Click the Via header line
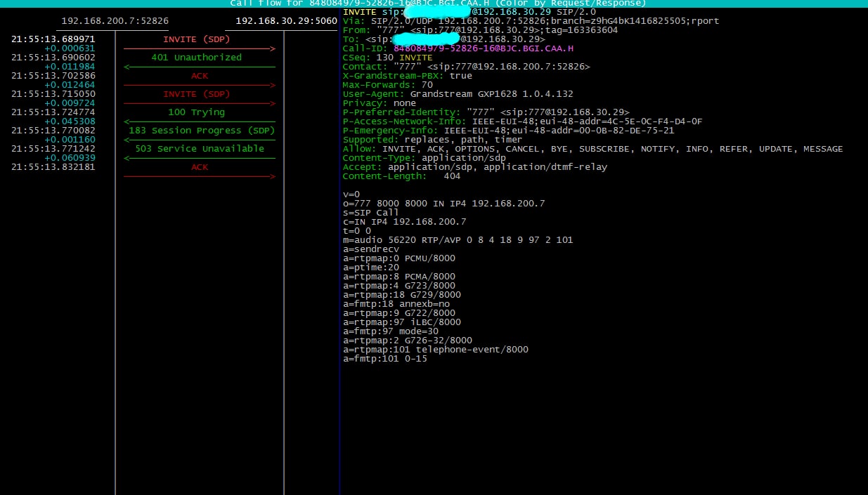 tap(531, 21)
